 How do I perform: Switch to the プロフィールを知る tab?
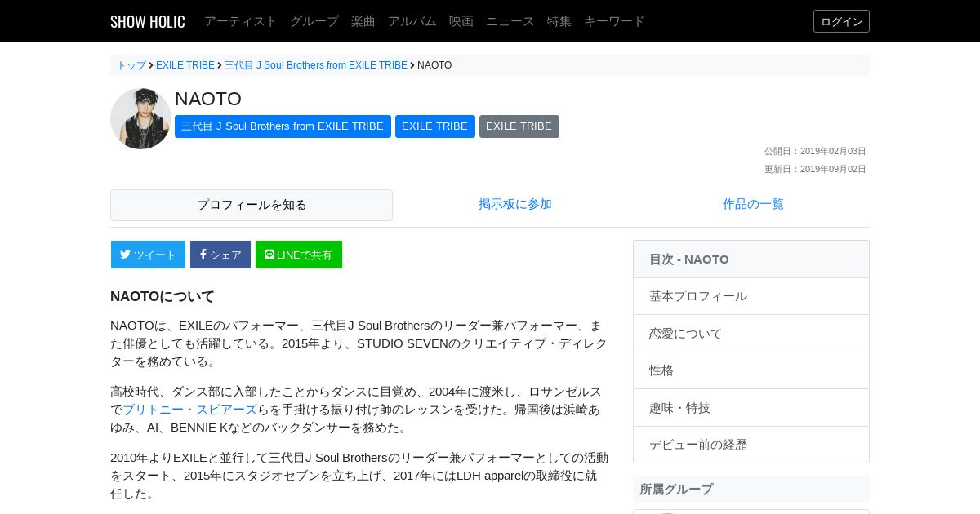point(252,205)
